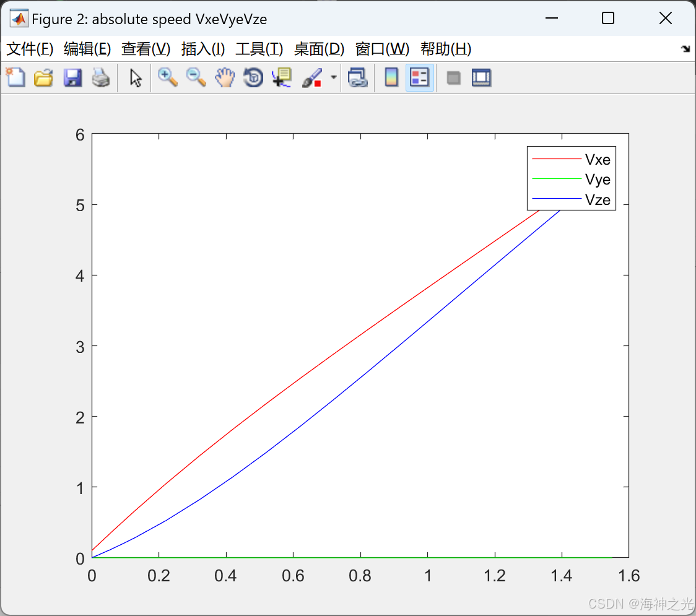Open the 编辑(E) menu
This screenshot has height=616, width=696.
tap(87, 49)
